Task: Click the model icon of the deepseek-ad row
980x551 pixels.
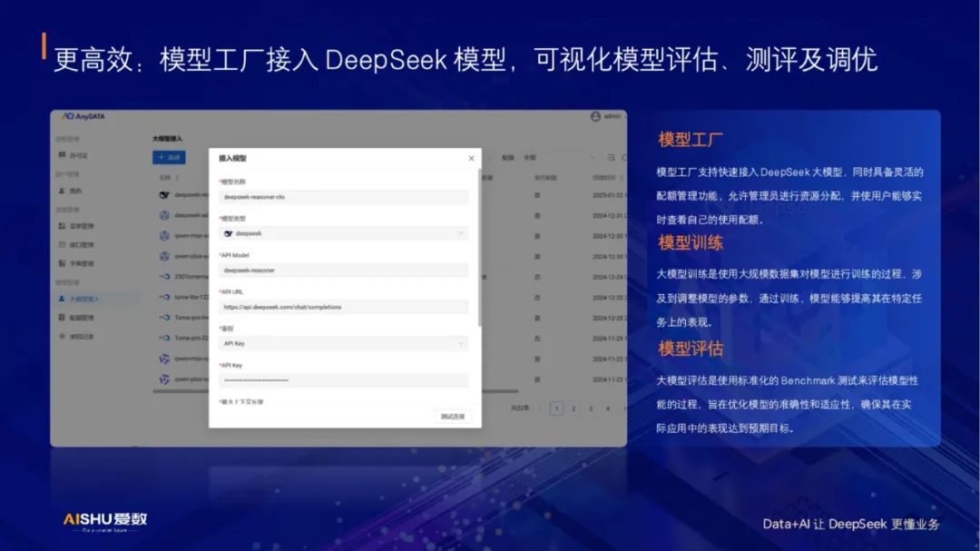Action: pos(164,215)
